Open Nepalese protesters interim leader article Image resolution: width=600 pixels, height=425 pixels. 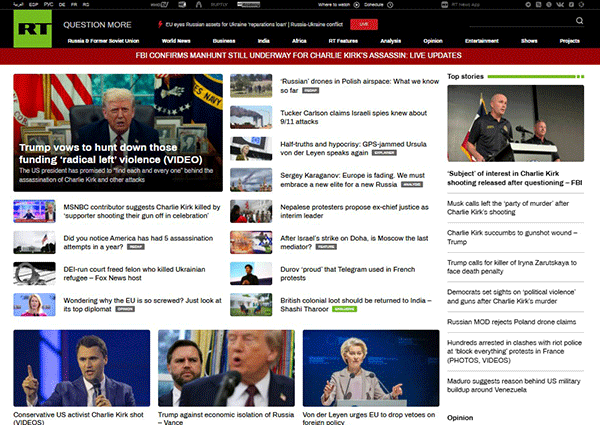point(354,211)
